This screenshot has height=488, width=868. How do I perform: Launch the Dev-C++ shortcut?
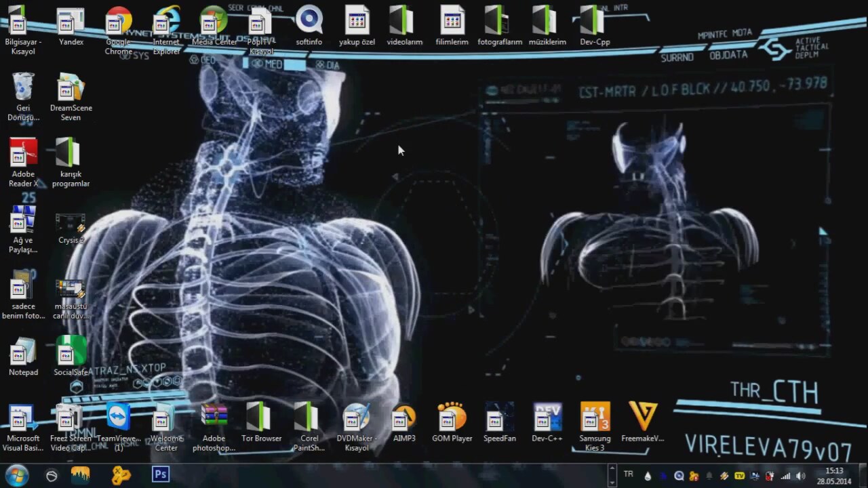click(547, 424)
